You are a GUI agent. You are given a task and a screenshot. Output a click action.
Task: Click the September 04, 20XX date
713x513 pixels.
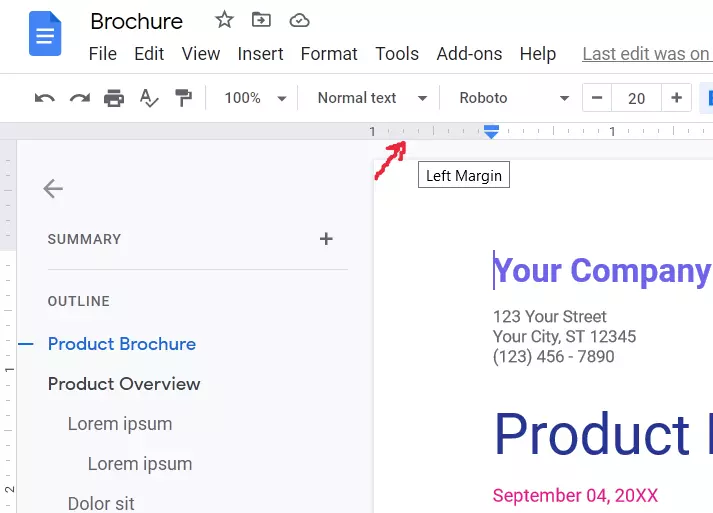pyautogui.click(x=575, y=495)
